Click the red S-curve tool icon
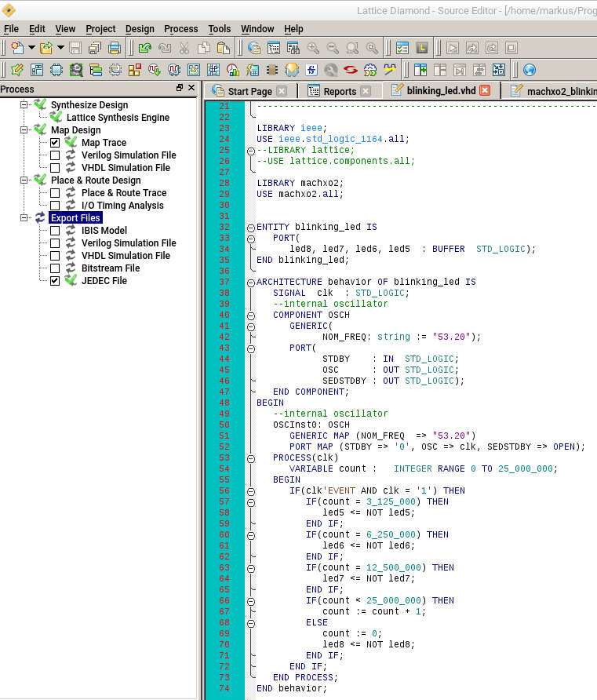This screenshot has width=597, height=700. pyautogui.click(x=351, y=70)
